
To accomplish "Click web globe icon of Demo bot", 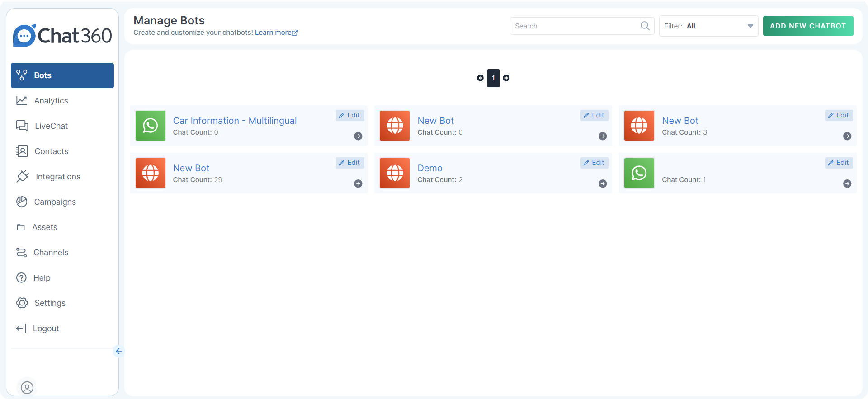I will tap(395, 173).
